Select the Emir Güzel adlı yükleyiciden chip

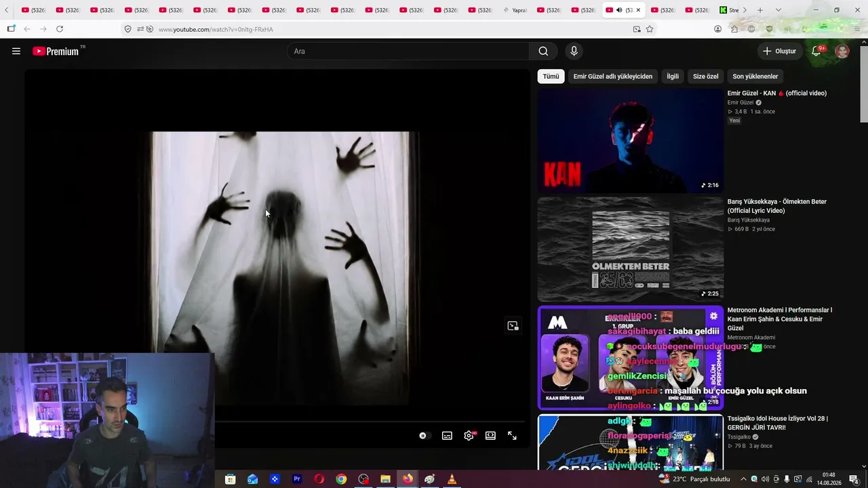[x=613, y=77]
